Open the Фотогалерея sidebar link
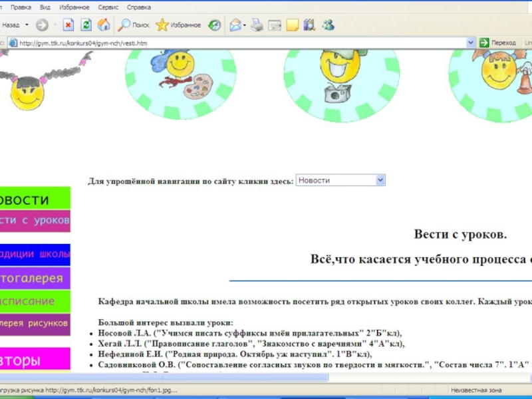The image size is (532, 399). pyautogui.click(x=33, y=279)
